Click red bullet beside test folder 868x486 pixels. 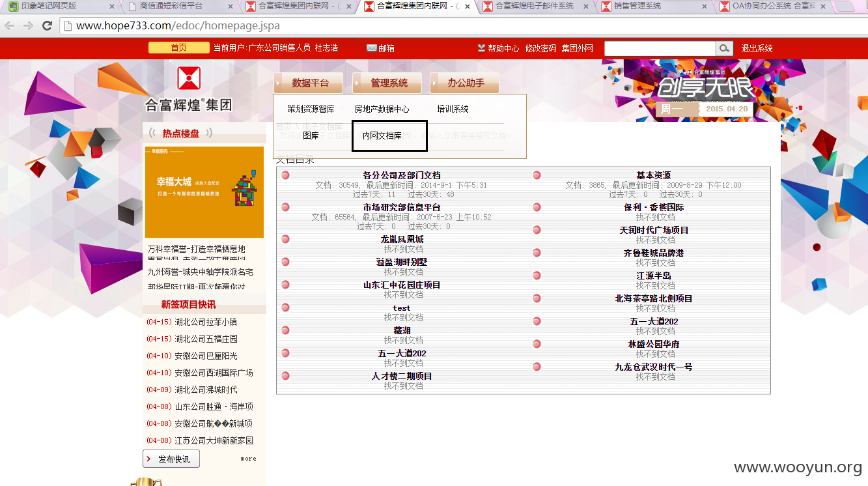tap(285, 307)
